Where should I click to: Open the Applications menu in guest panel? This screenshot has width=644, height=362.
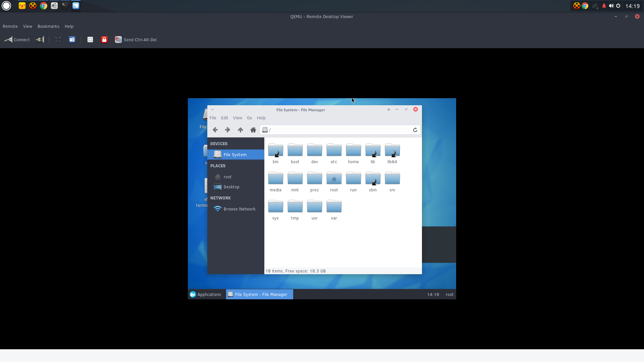point(206,294)
